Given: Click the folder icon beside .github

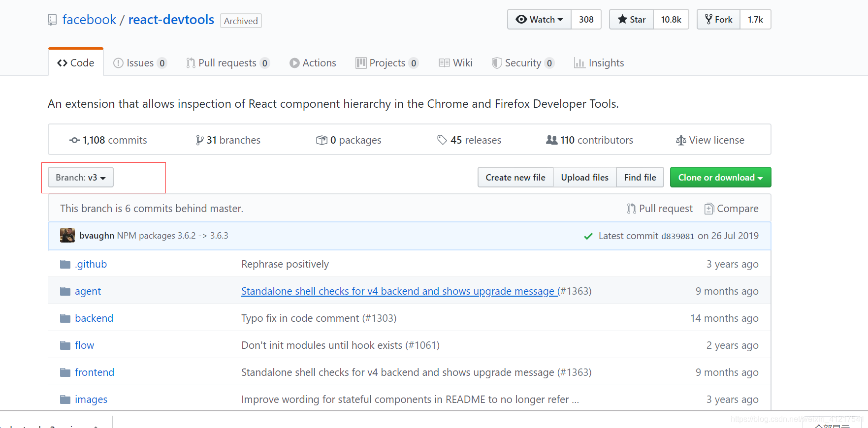Looking at the screenshot, I should [65, 264].
